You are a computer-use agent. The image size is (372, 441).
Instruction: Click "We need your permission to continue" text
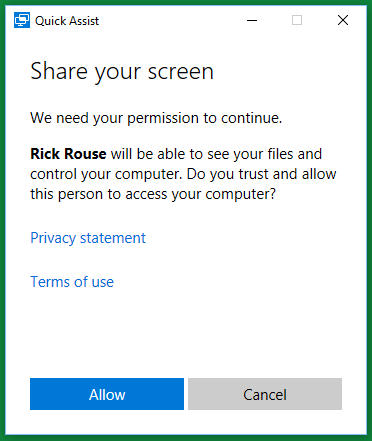[x=156, y=118]
